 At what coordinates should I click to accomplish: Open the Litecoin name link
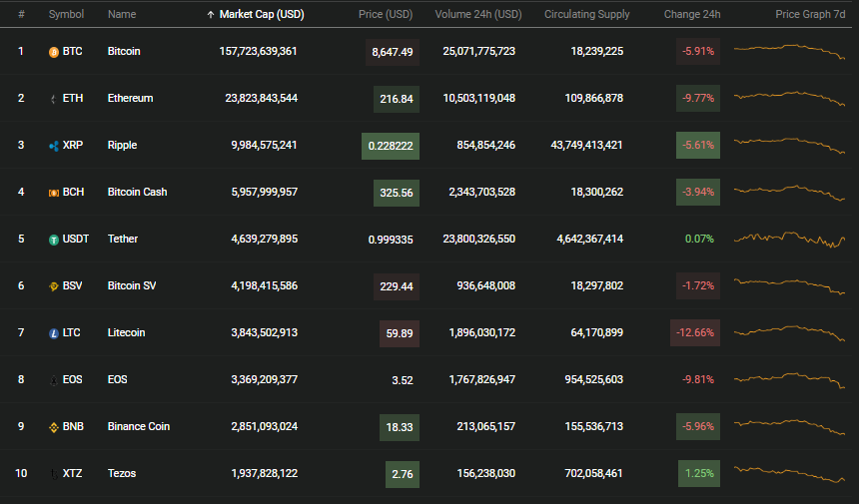coord(127,332)
